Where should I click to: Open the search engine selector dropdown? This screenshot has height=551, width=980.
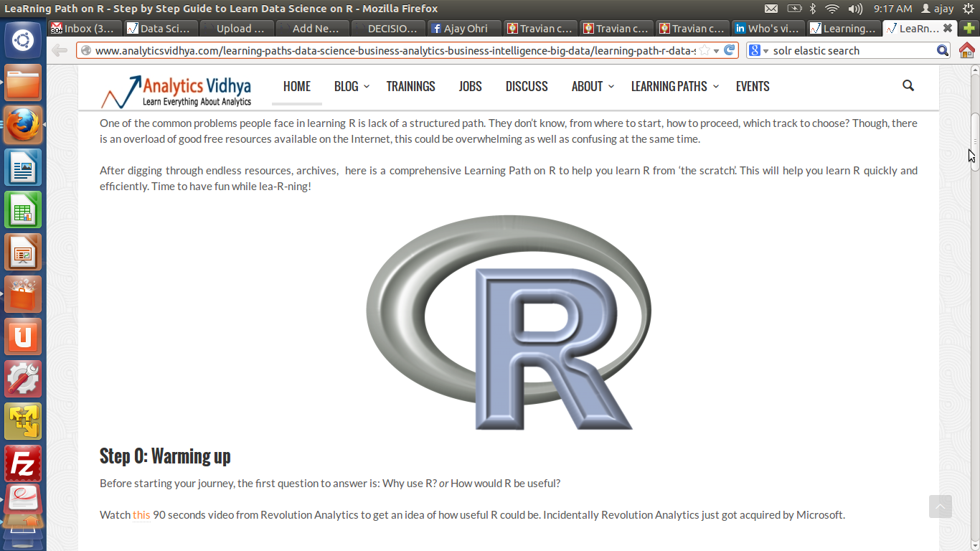click(759, 51)
